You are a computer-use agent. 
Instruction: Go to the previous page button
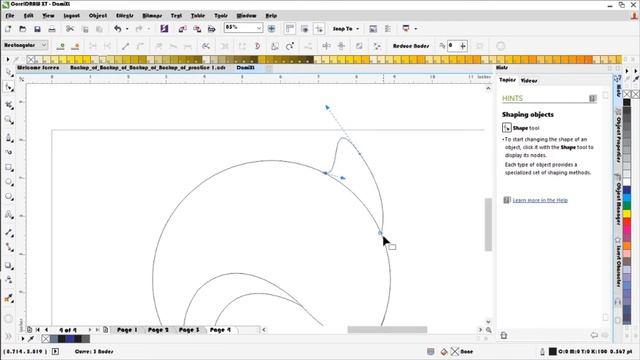tap(46, 330)
